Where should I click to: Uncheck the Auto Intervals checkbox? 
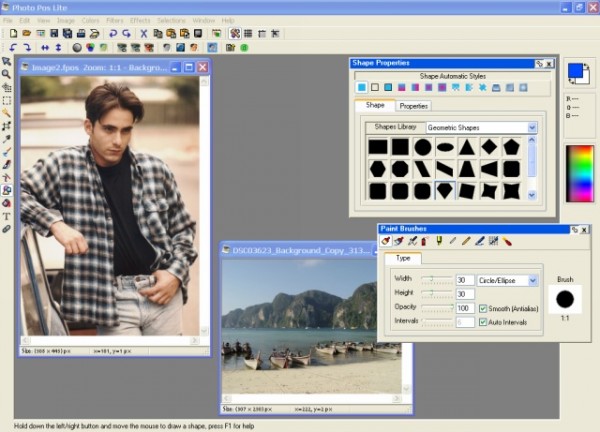pyautogui.click(x=484, y=322)
